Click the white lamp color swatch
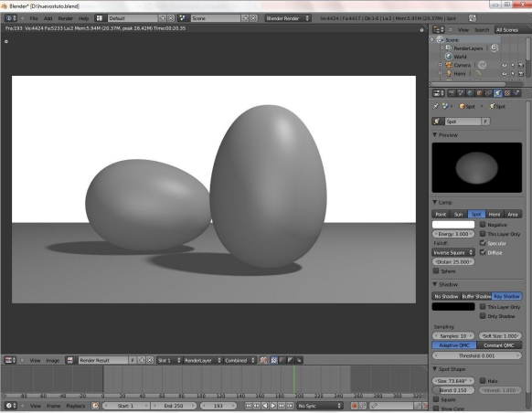The image size is (532, 413). coord(453,225)
